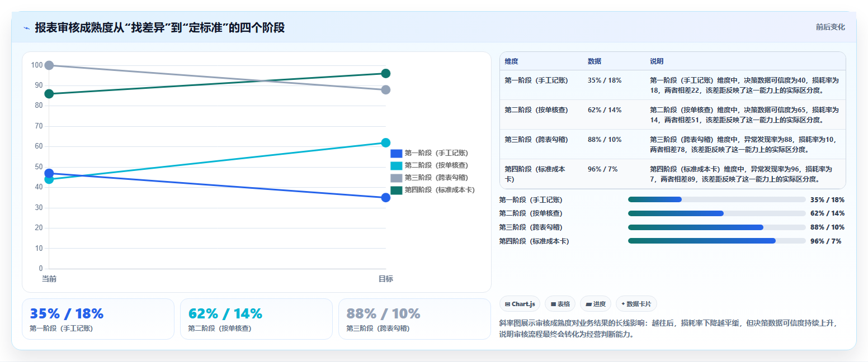This screenshot has height=362, width=868.
Task: Toggle legend swatch for 第四阶段（标准成本卡）
Action: [x=396, y=190]
